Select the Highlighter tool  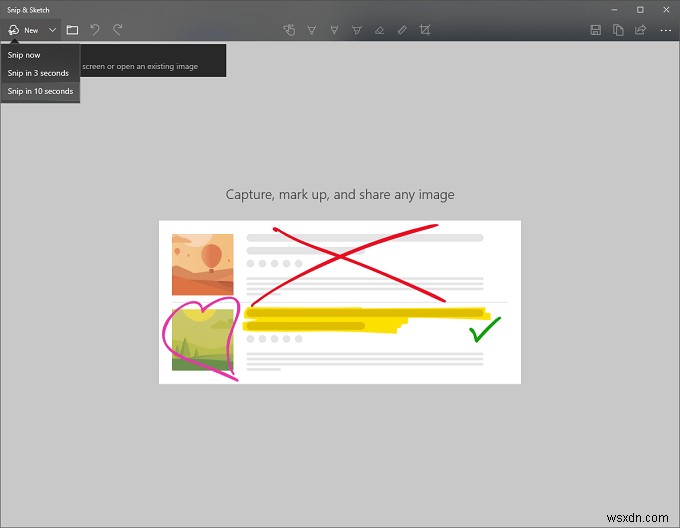[357, 30]
